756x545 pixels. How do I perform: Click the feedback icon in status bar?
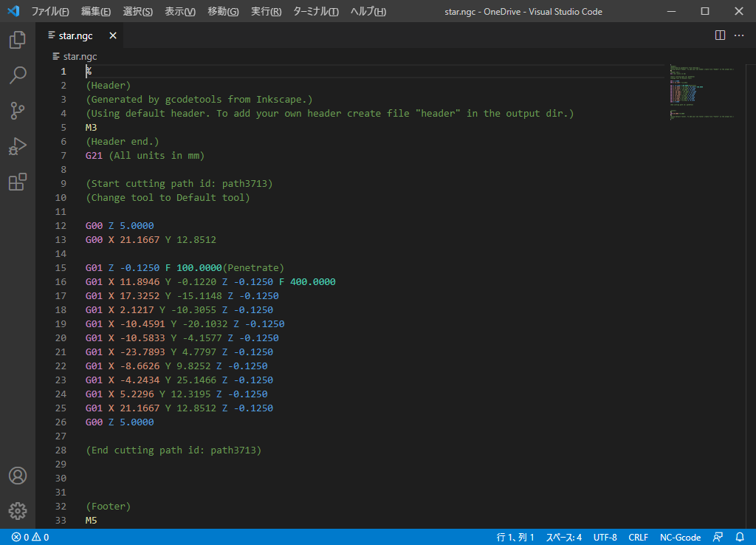718,537
